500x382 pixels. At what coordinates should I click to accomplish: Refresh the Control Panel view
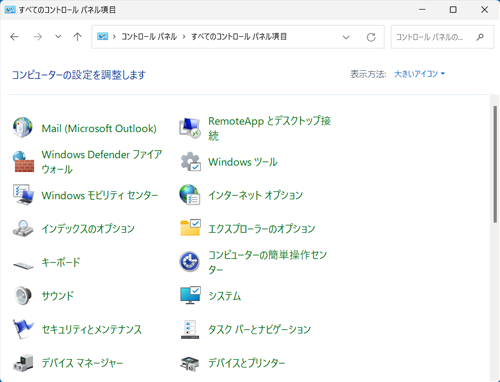pyautogui.click(x=371, y=37)
